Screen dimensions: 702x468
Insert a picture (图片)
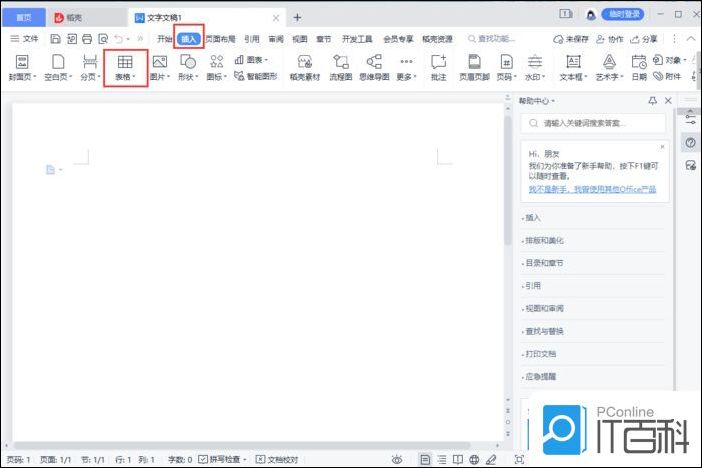(160, 68)
